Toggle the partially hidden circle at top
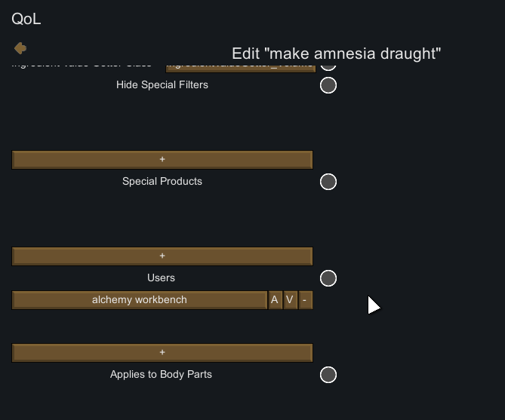The width and height of the screenshot is (505, 420). (x=328, y=67)
